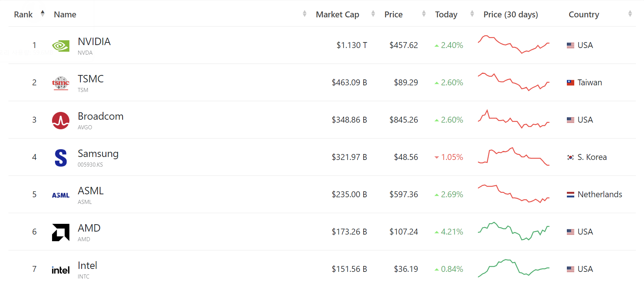Click the ASML logo icon

point(61,195)
